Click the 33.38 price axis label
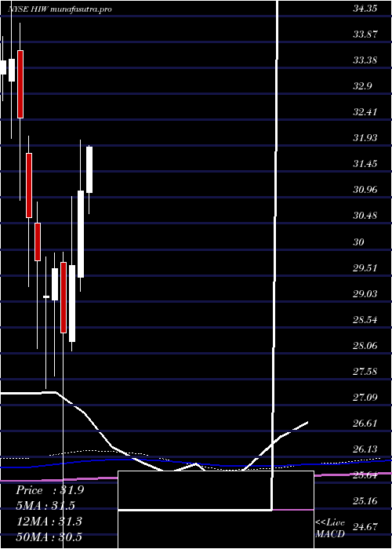 pos(365,60)
